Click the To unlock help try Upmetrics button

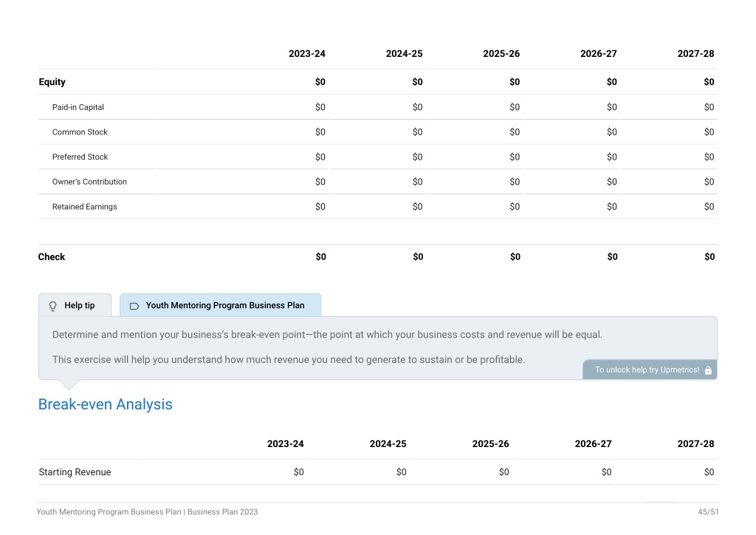650,370
